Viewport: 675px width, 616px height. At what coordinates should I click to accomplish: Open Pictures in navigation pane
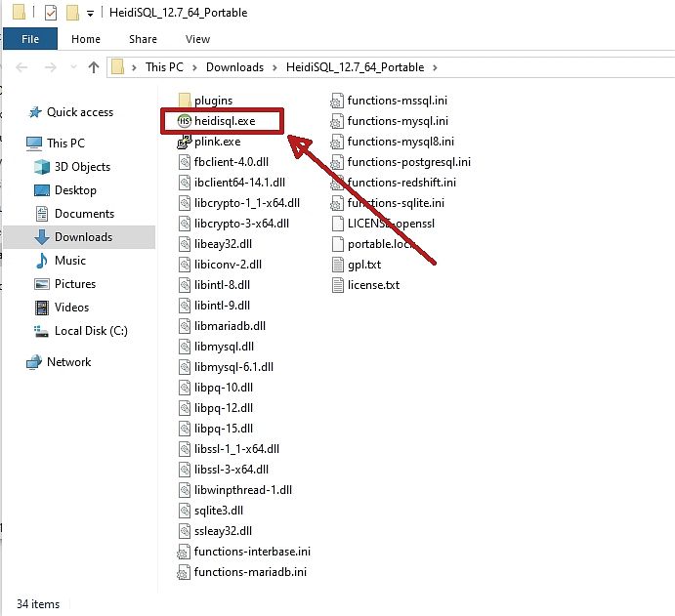(74, 284)
